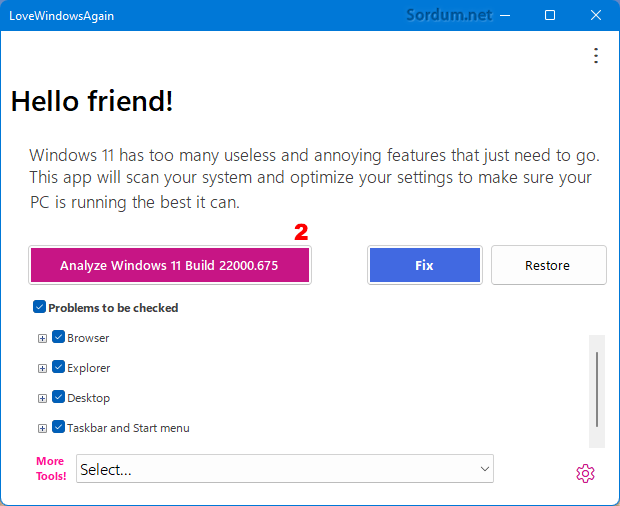Uncheck the Taskbar and Start menu checkbox
Image resolution: width=620 pixels, height=506 pixels.
(x=59, y=427)
